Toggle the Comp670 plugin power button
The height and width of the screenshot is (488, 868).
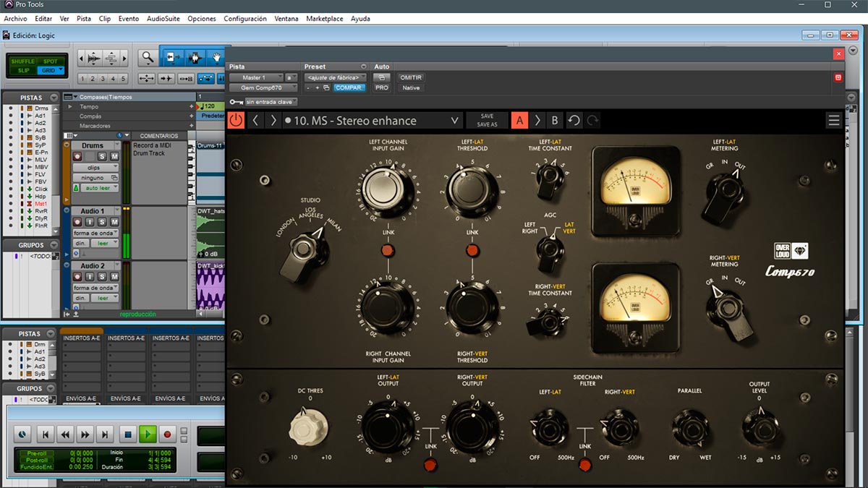point(236,121)
